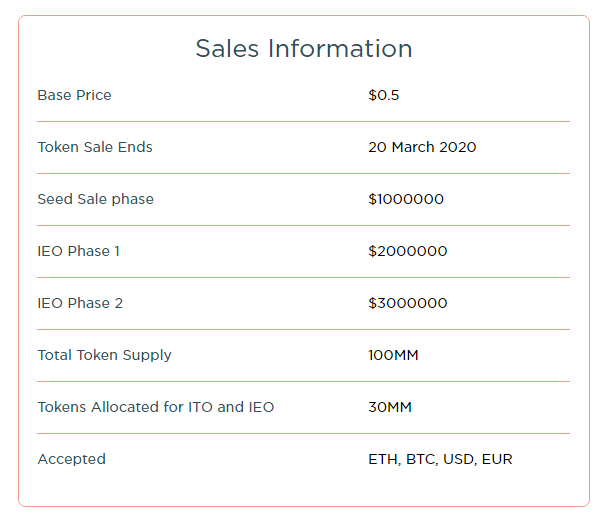Select the Token Sale Ends label
604x523 pixels.
coord(95,147)
